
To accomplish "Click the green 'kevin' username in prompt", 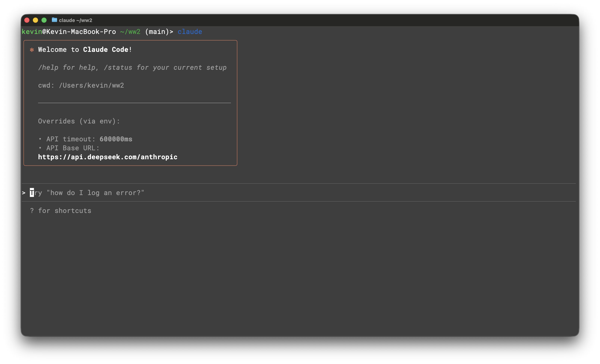I will tap(32, 32).
